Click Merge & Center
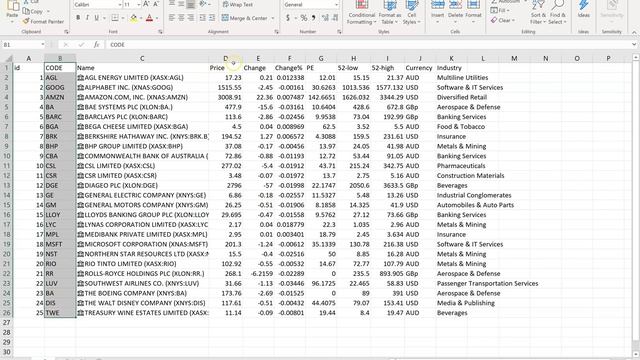 tap(244, 18)
